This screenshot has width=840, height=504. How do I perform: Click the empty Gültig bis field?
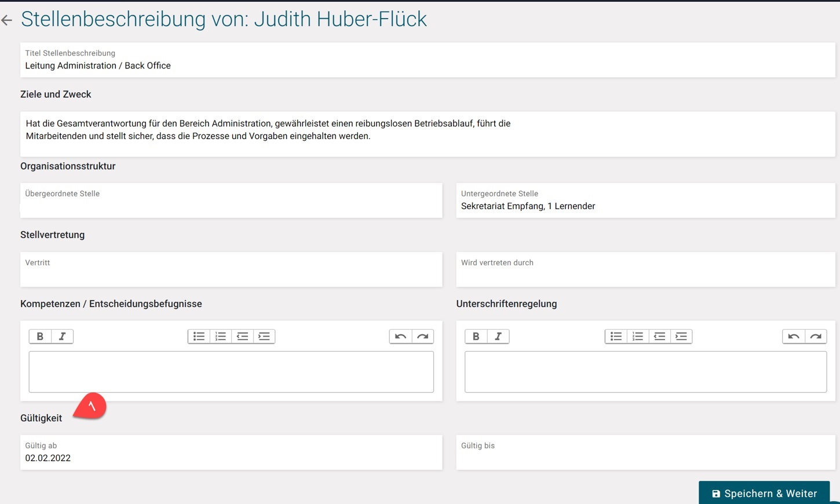pyautogui.click(x=645, y=458)
